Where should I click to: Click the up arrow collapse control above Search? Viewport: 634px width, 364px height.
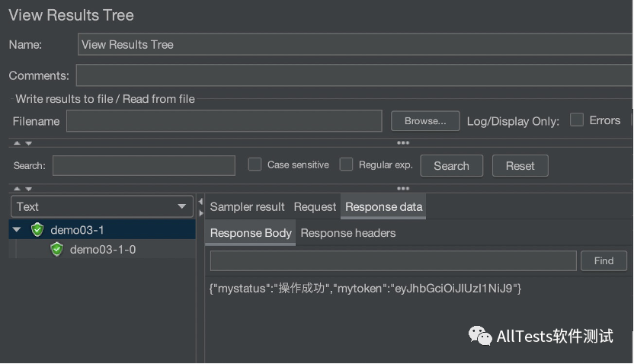click(x=17, y=142)
